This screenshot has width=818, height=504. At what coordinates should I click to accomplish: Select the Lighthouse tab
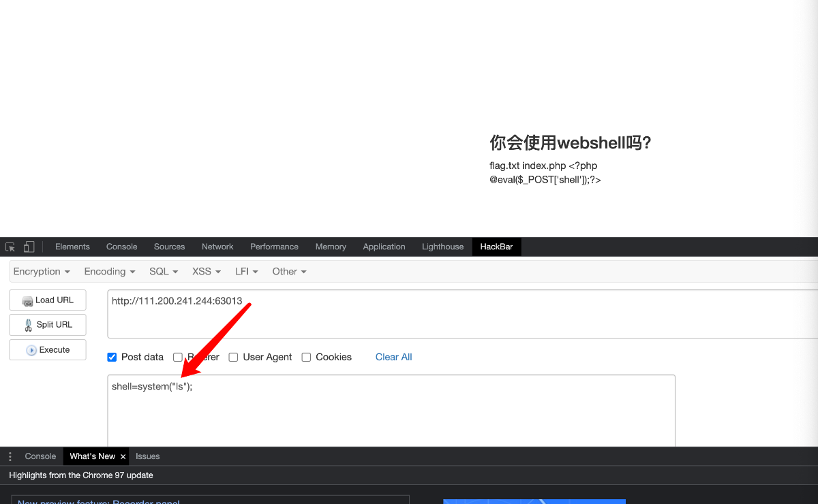click(x=442, y=247)
